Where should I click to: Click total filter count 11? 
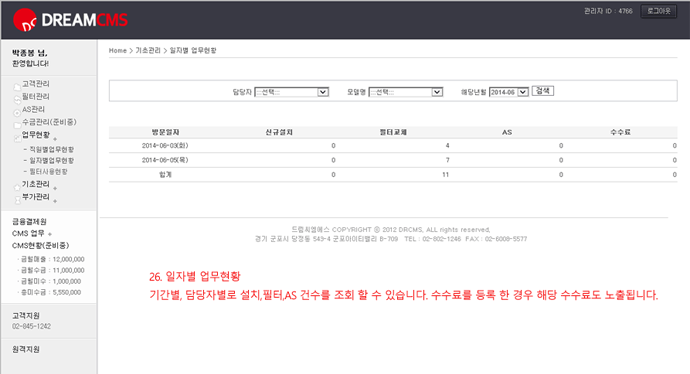point(445,175)
